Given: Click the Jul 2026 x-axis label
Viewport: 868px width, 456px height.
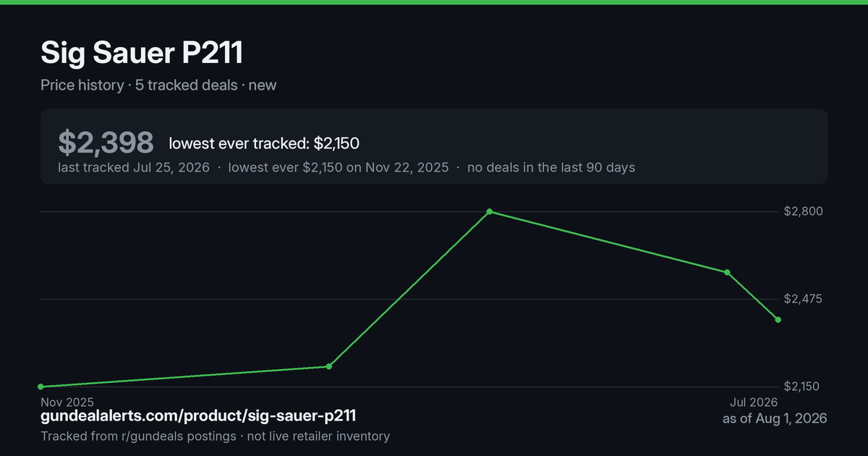Looking at the screenshot, I should [754, 402].
